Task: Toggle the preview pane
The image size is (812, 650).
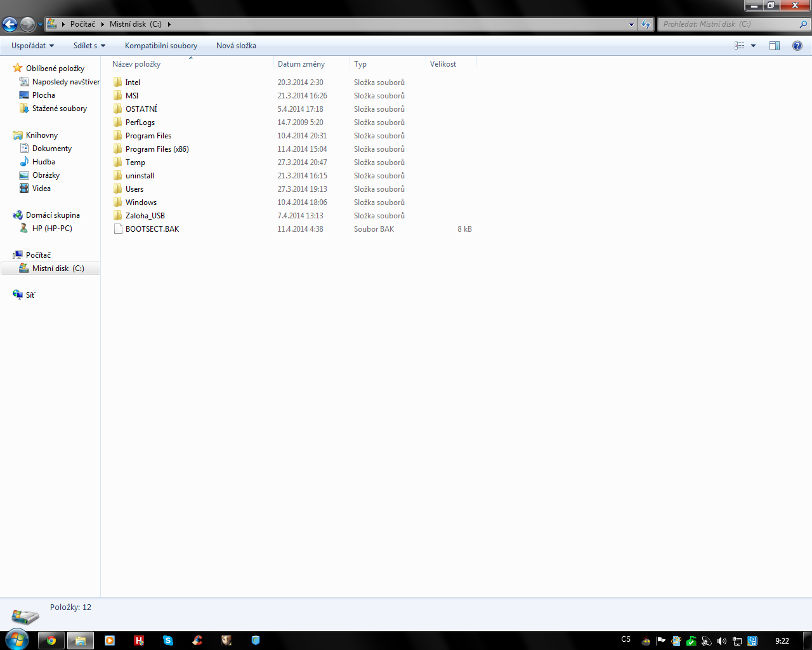Action: click(775, 46)
